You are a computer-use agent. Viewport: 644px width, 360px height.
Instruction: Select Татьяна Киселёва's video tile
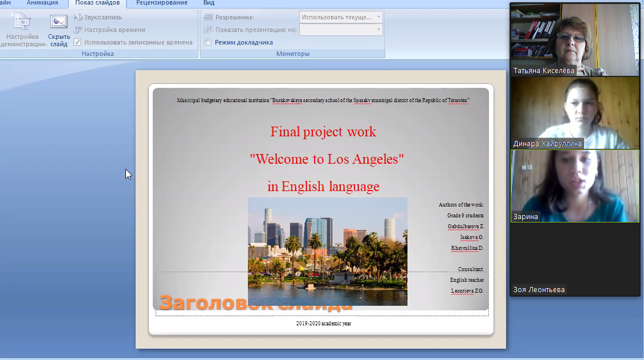[574, 39]
